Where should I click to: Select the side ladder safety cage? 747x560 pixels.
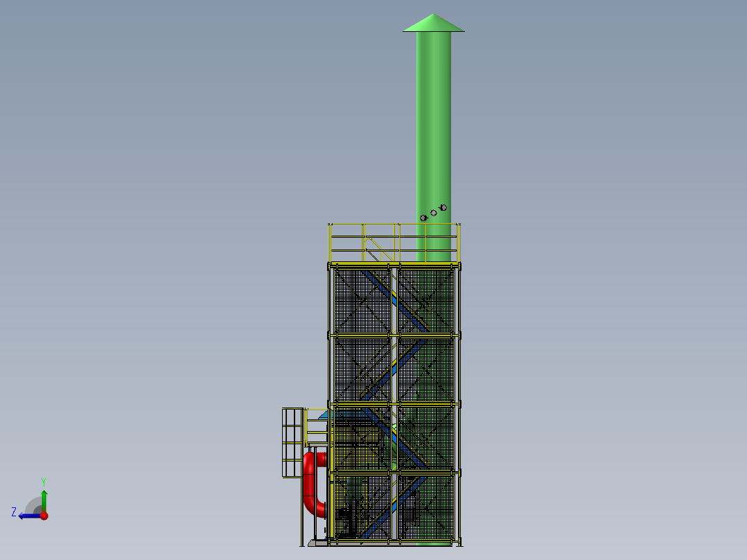293,442
